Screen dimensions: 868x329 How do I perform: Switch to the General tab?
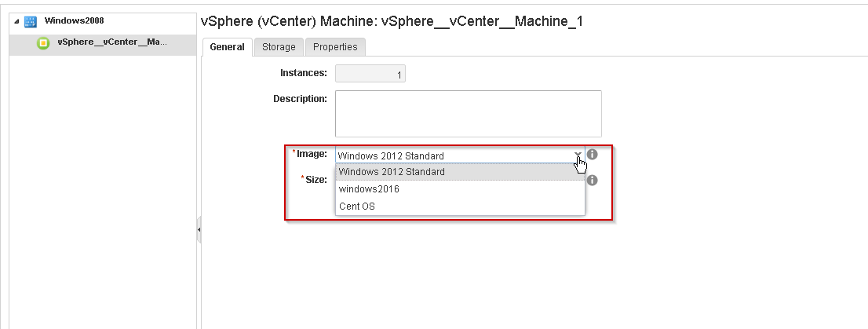point(227,47)
